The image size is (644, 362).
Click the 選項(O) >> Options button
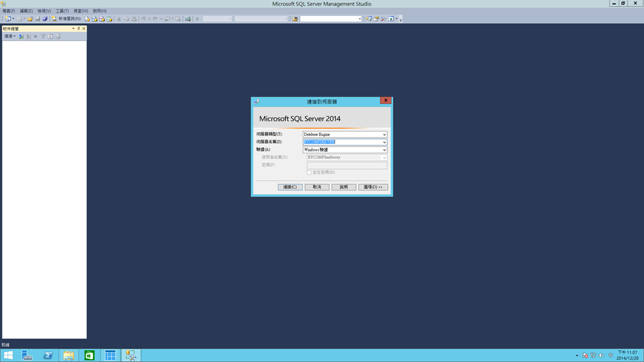click(373, 187)
